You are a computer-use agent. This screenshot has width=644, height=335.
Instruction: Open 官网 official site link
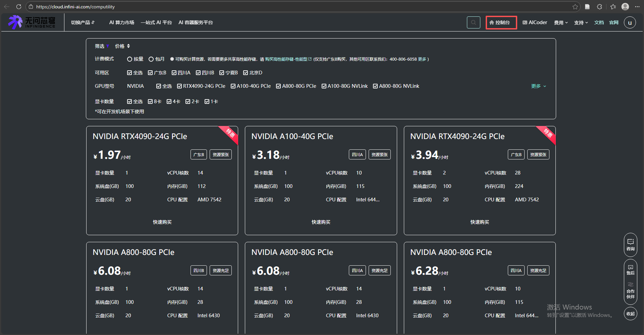[614, 22]
